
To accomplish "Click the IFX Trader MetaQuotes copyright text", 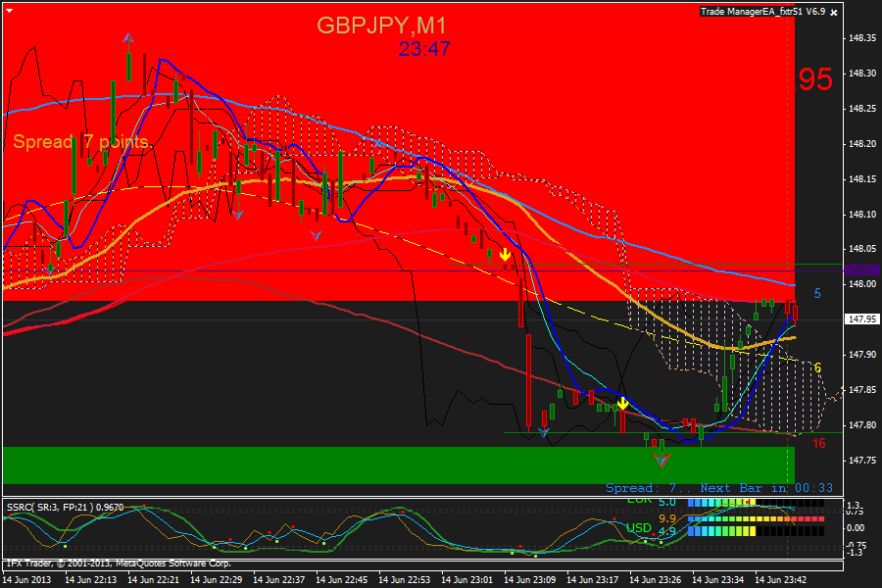I will pos(119,563).
